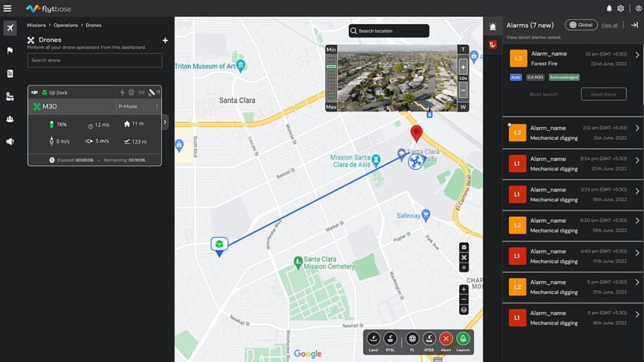The width and height of the screenshot is (644, 362).
Task: Open the flag icon in left sidebar
Action: [x=10, y=51]
